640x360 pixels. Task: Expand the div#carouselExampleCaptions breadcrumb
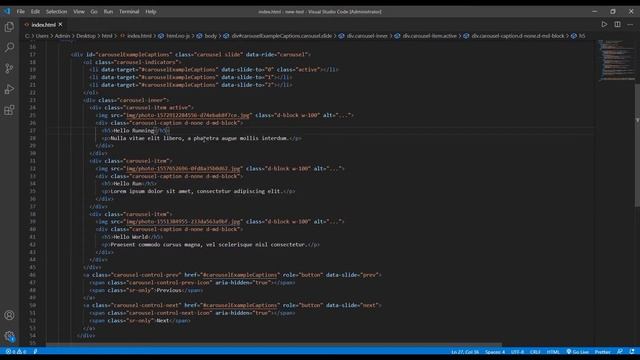click(282, 36)
